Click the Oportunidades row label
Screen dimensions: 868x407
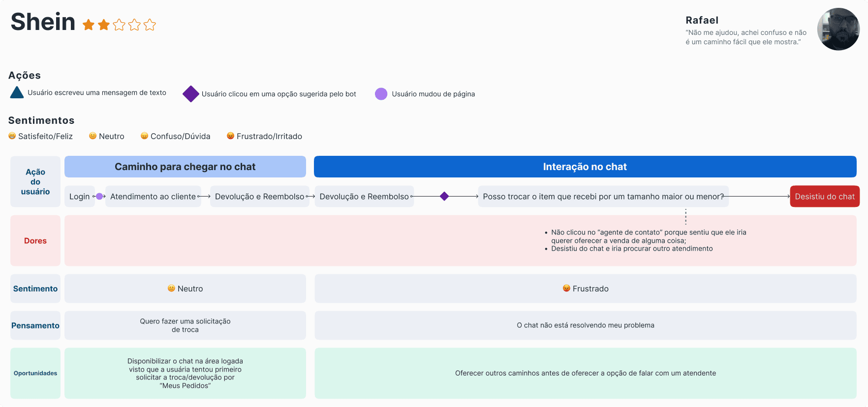point(35,373)
